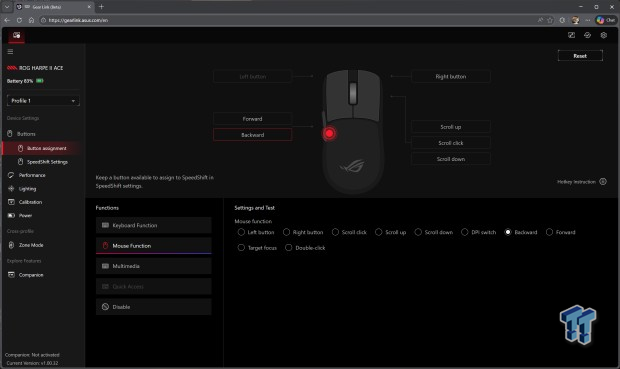This screenshot has height=369, width=620.
Task: Select the Left button radio option
Action: (x=241, y=232)
